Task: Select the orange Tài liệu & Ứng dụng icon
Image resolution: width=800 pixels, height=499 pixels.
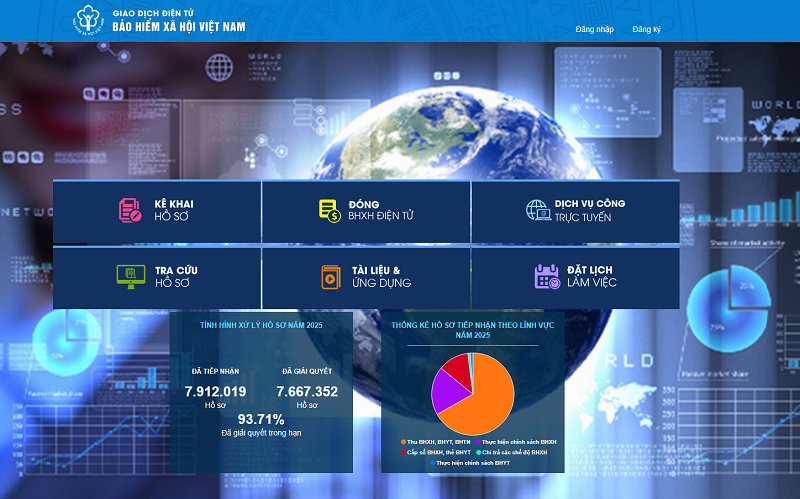Action: coord(329,276)
